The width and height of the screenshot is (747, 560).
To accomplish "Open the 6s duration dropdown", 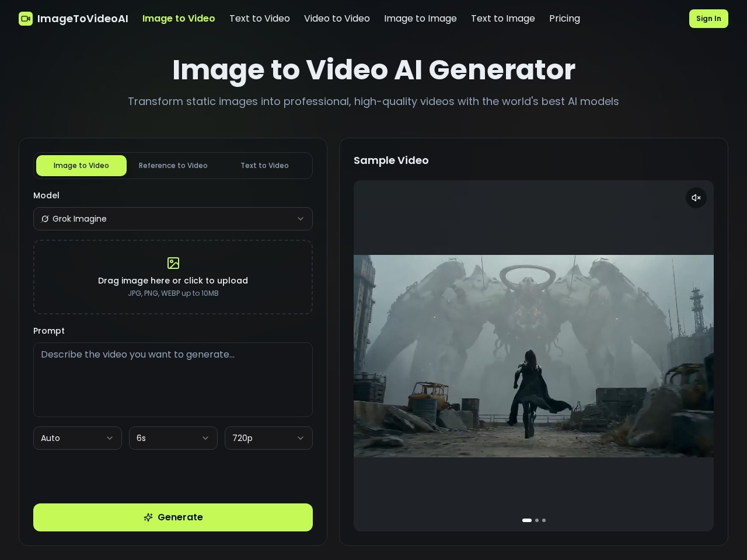I will tap(173, 438).
